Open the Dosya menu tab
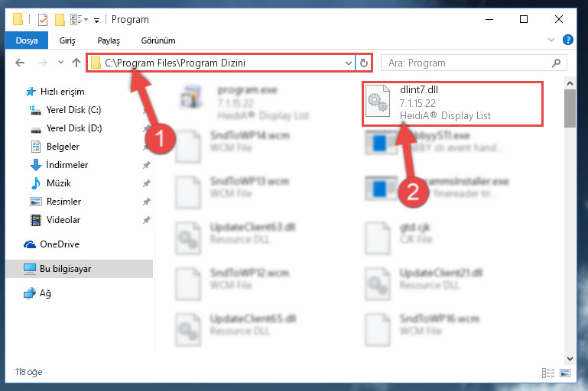588x391 pixels. click(27, 40)
